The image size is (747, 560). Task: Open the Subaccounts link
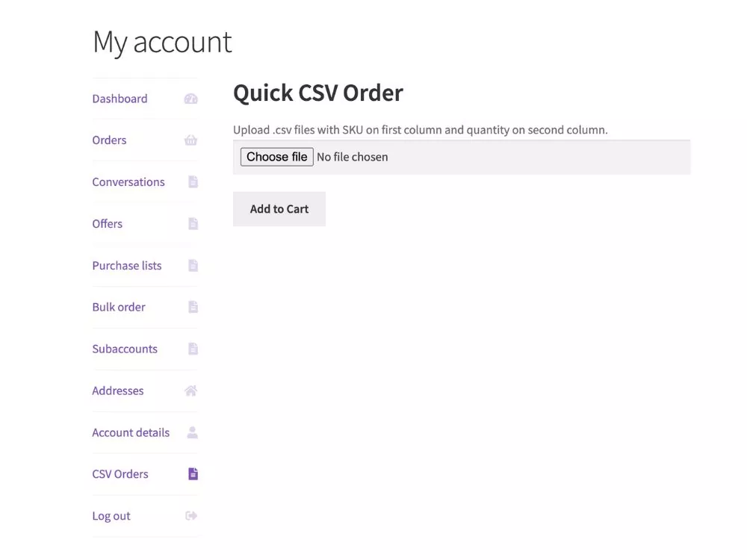tap(124, 349)
